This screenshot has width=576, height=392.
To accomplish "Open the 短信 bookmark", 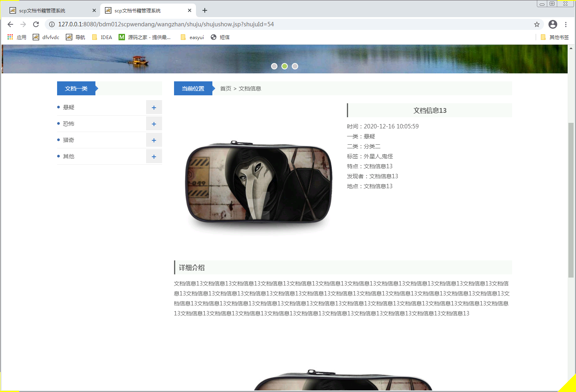I will (220, 37).
